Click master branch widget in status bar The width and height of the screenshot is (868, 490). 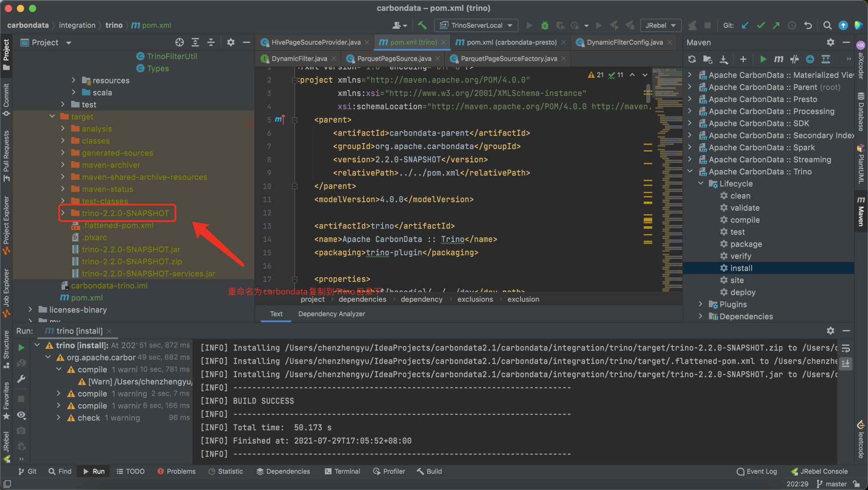coord(832,484)
